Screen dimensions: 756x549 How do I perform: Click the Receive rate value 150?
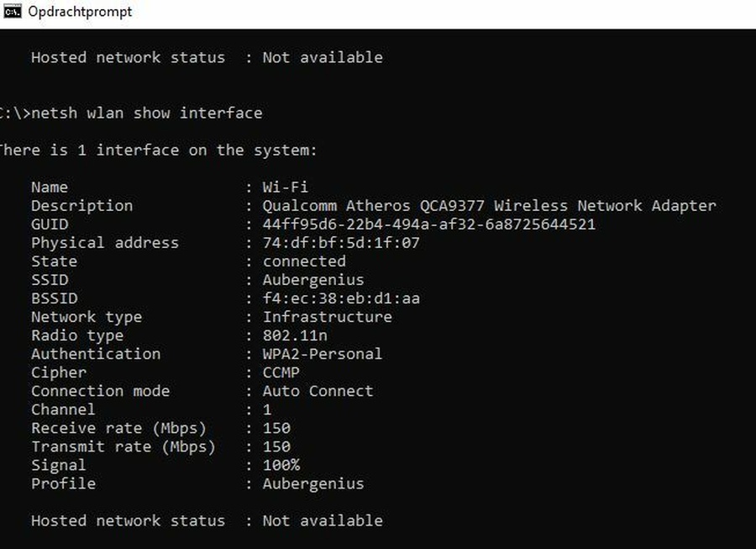click(276, 428)
